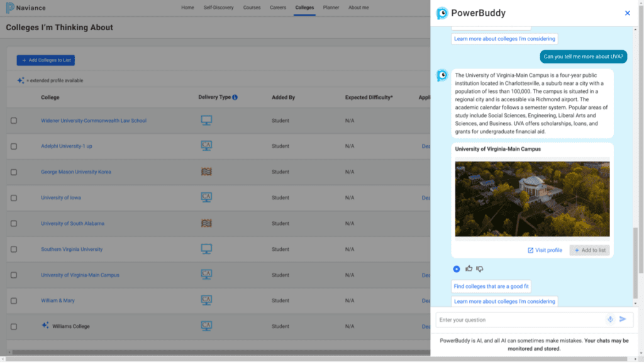Select checkbox for University of Iowa
This screenshot has height=364, width=644.
[x=14, y=198]
